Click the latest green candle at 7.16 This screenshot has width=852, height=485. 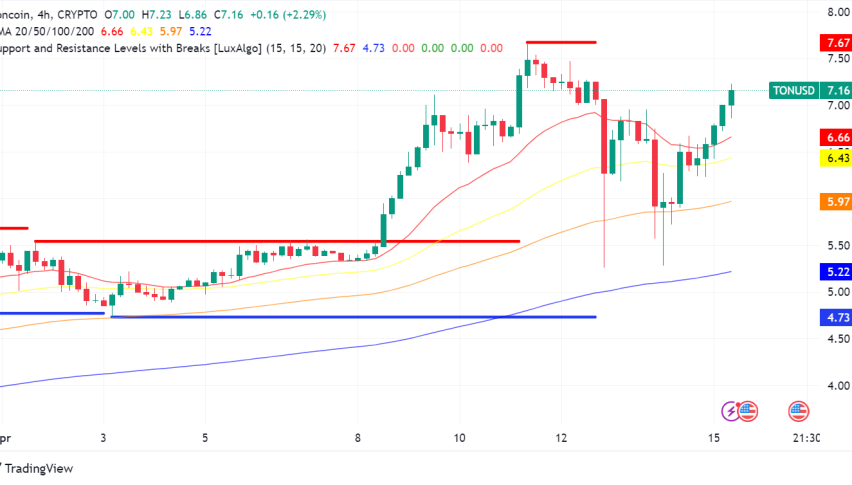pos(732,98)
